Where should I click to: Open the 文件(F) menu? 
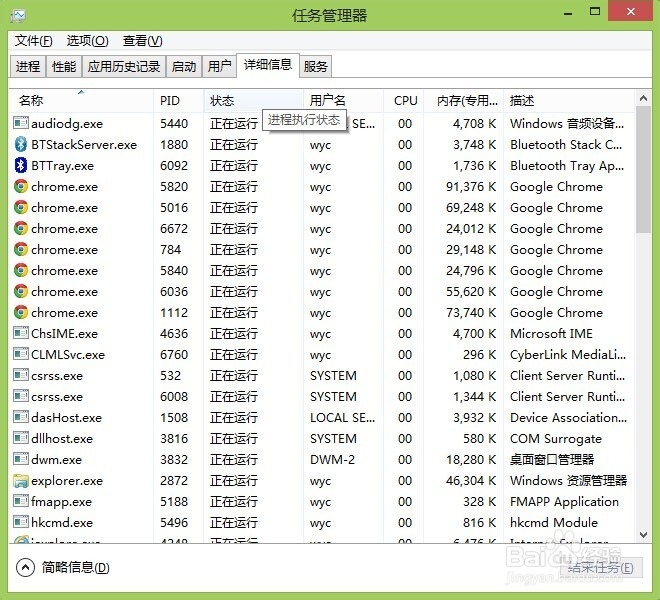click(x=34, y=41)
